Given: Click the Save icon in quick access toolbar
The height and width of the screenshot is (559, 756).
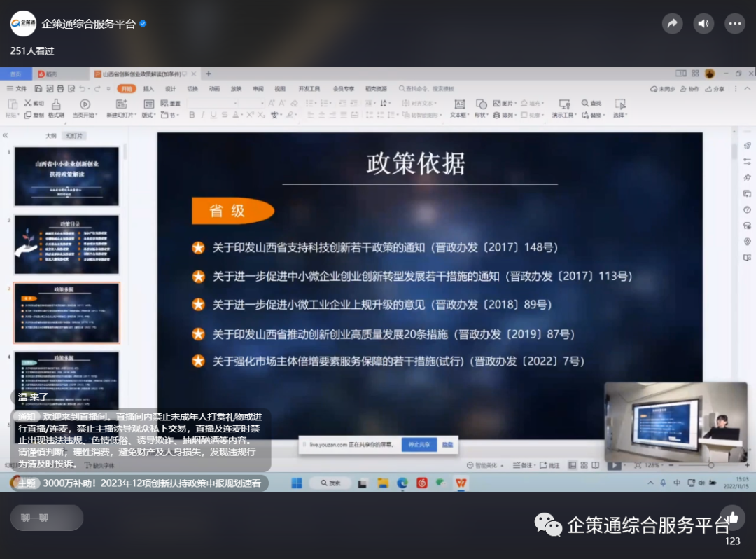Looking at the screenshot, I should (38, 89).
